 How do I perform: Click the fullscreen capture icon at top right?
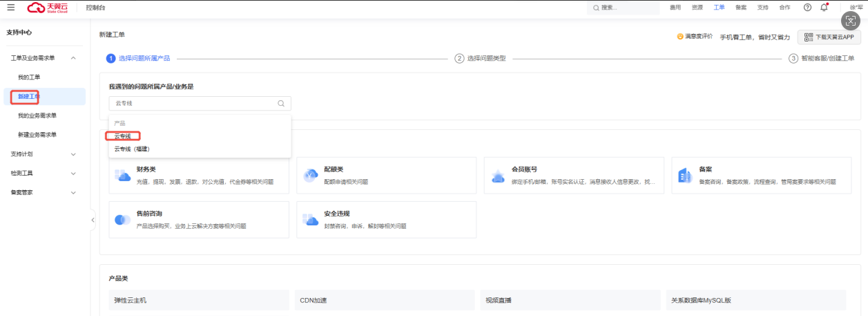click(850, 20)
